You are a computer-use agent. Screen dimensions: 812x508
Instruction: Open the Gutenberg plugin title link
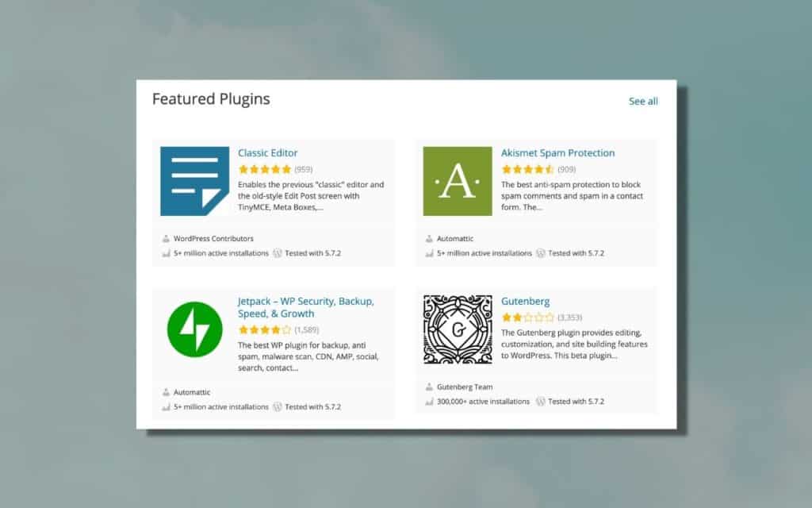tap(525, 301)
